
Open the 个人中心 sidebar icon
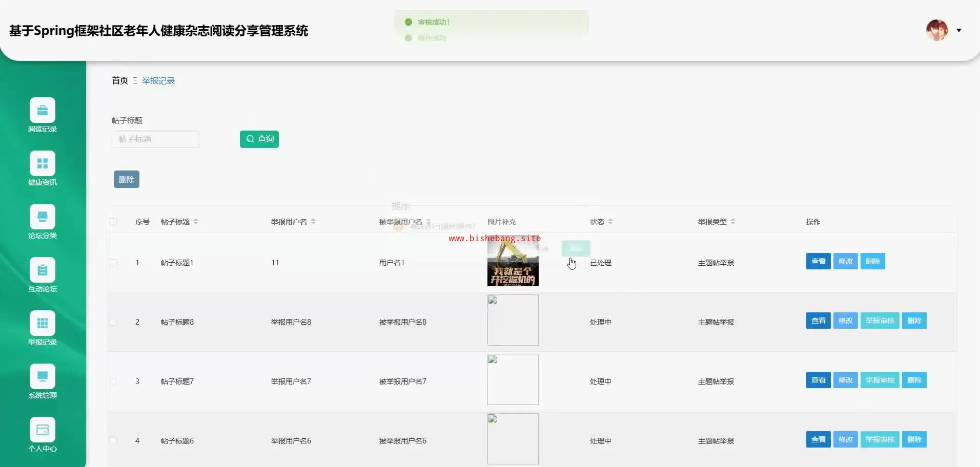[43, 430]
